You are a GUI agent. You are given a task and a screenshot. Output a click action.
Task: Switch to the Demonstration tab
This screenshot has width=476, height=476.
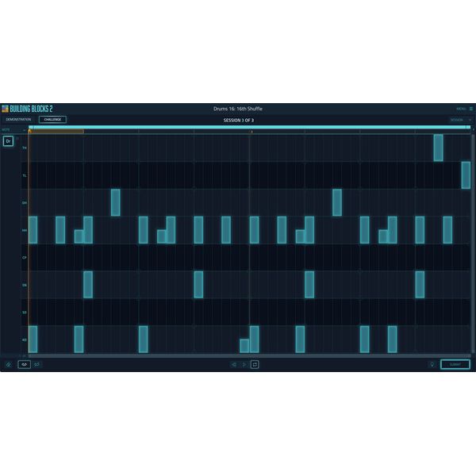(18, 120)
